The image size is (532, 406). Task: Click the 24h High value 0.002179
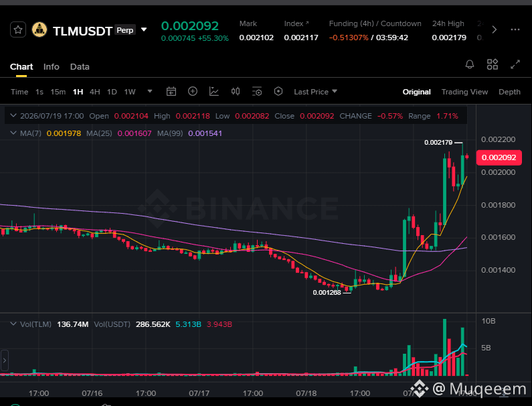pyautogui.click(x=449, y=38)
